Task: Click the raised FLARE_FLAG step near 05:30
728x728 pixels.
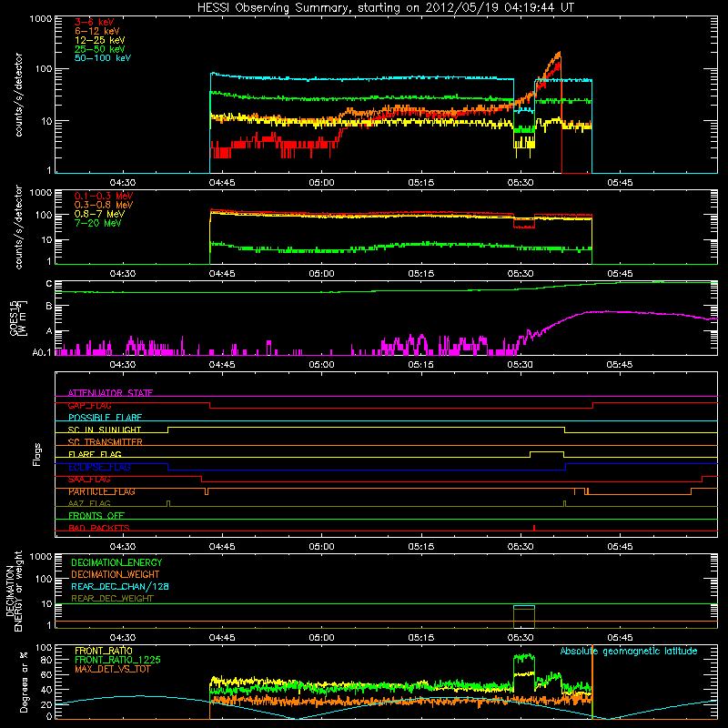Action: 547,451
